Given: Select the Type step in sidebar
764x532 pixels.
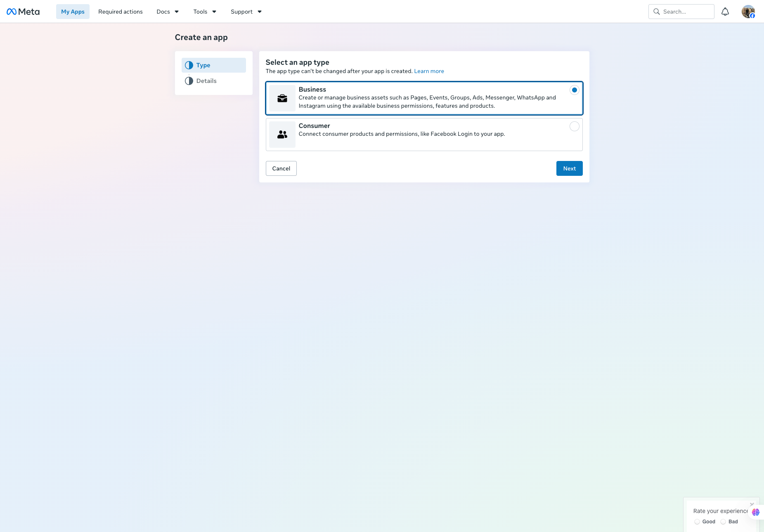Looking at the screenshot, I should tap(214, 65).
